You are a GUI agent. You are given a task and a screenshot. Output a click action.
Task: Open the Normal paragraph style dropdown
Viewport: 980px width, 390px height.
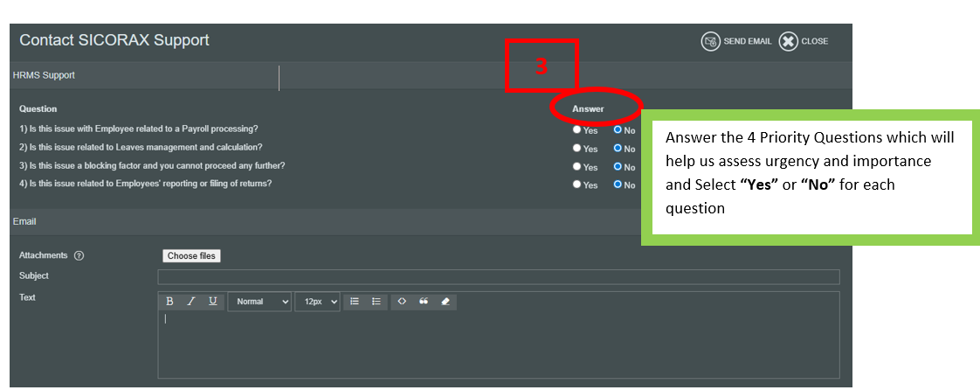click(259, 302)
